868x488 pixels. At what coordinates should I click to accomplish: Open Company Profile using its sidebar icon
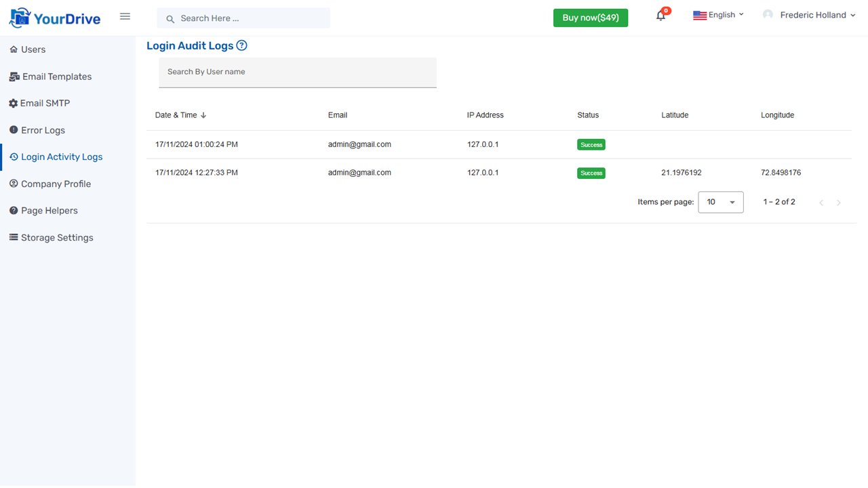tap(13, 184)
